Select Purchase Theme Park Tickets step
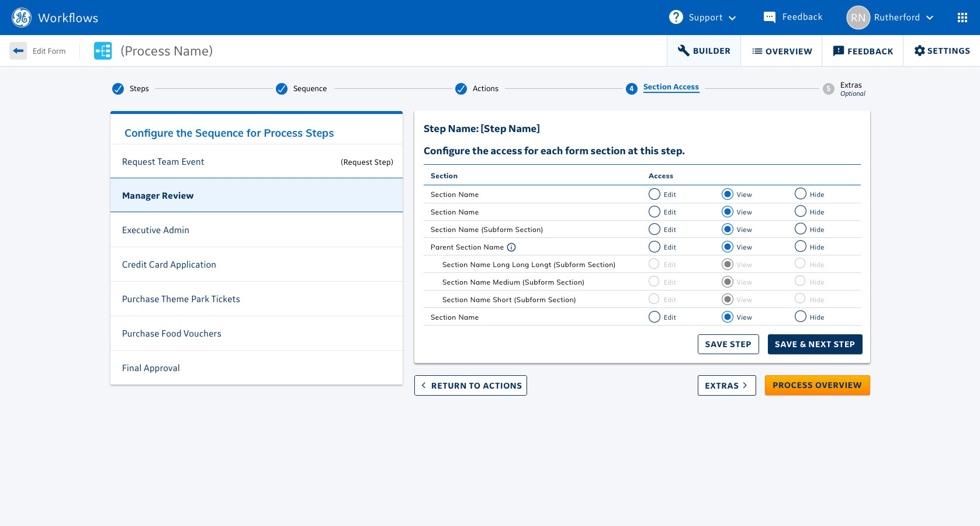Screen dimensions: 980x526 point(257,299)
